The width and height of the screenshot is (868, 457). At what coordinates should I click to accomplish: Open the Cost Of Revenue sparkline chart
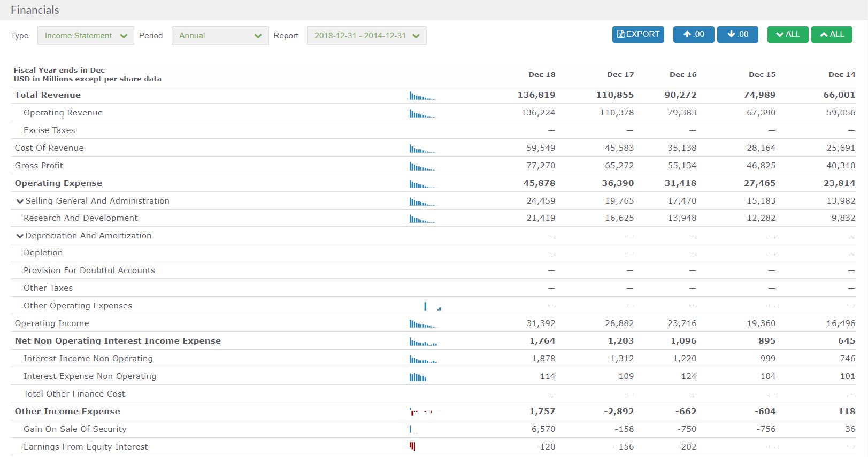click(423, 149)
